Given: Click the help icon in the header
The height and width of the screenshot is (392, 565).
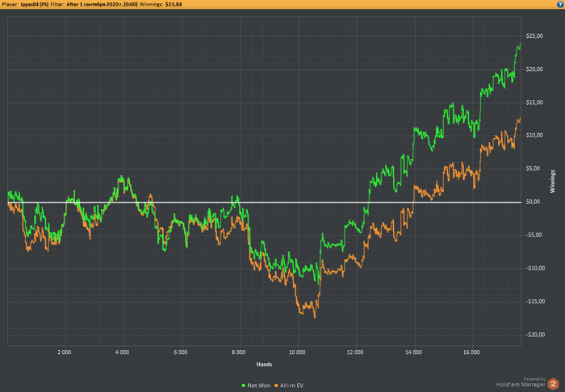Looking at the screenshot, I should pyautogui.click(x=561, y=4).
